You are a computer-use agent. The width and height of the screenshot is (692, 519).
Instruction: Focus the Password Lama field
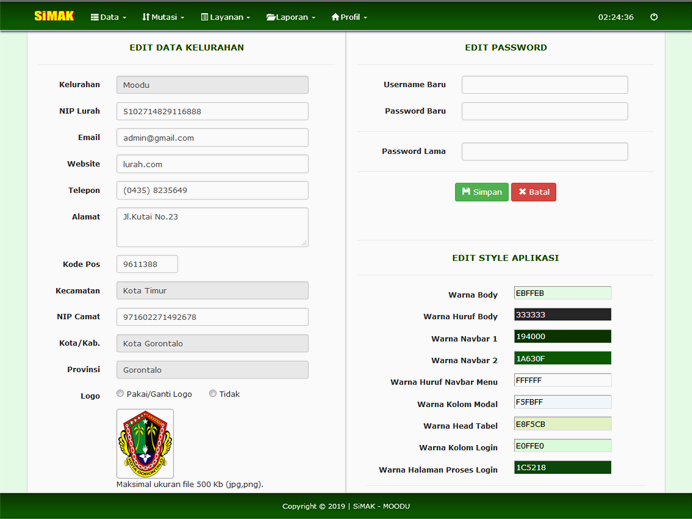544,152
